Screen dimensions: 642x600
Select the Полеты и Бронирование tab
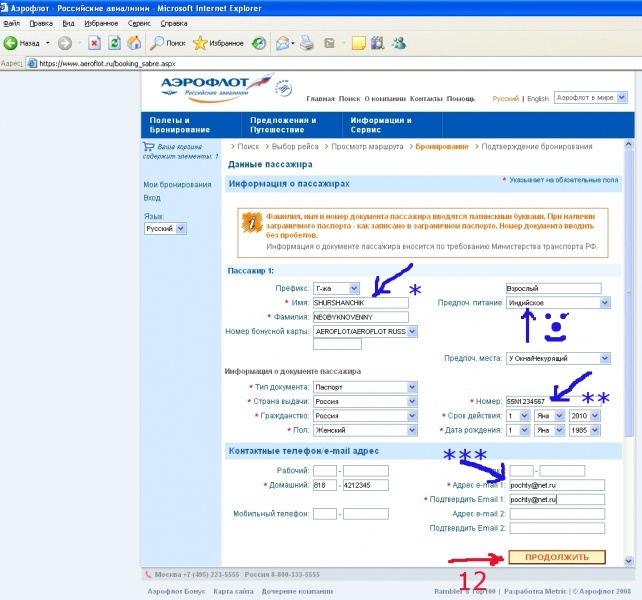tap(190, 125)
